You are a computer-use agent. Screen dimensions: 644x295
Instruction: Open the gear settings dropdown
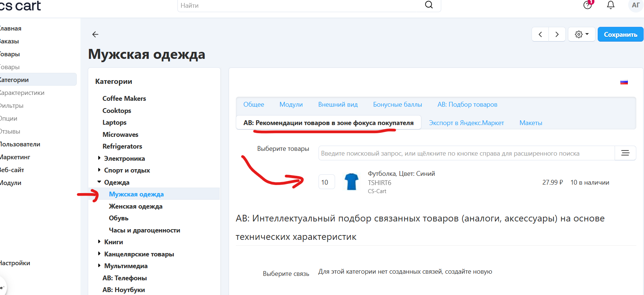click(582, 34)
